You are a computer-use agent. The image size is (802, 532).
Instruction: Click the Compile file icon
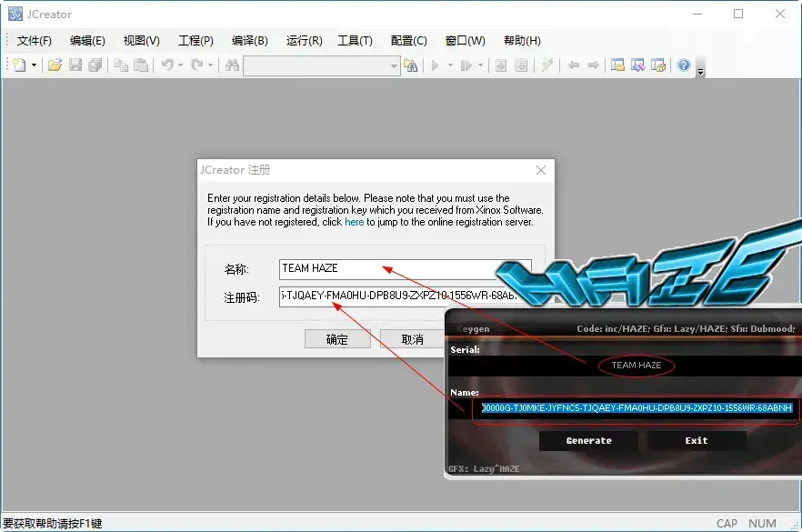point(521,65)
